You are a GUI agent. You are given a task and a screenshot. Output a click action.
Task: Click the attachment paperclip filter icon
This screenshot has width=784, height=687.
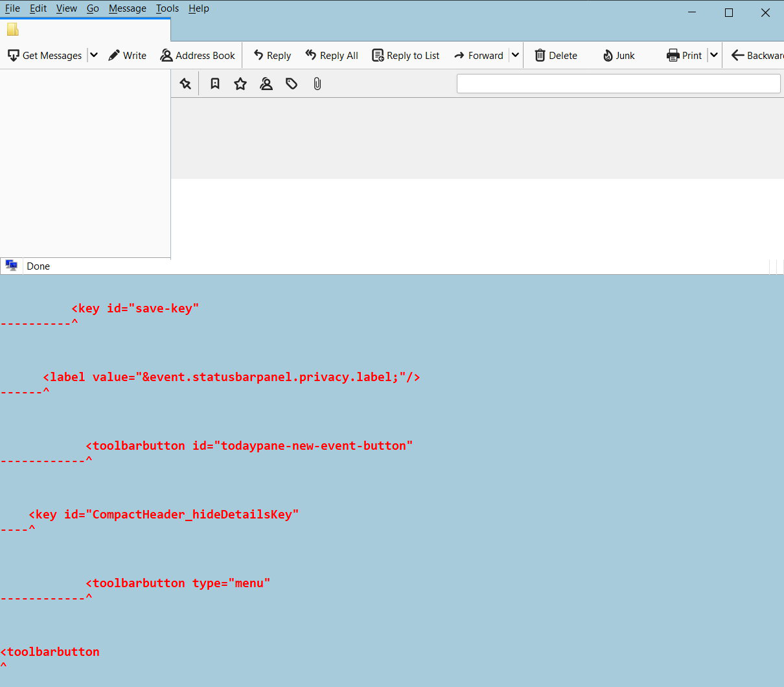[317, 84]
